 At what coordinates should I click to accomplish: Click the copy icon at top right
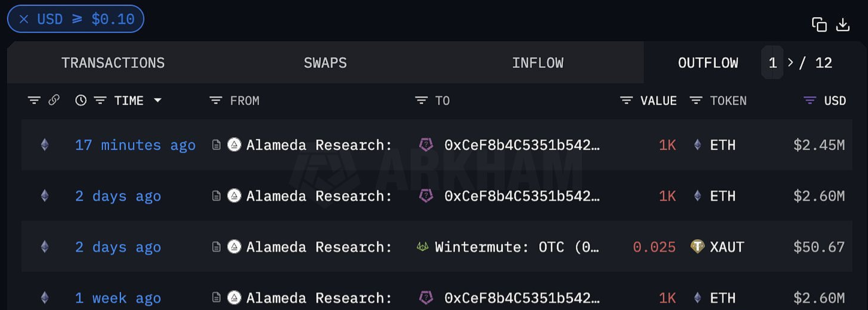click(x=819, y=24)
